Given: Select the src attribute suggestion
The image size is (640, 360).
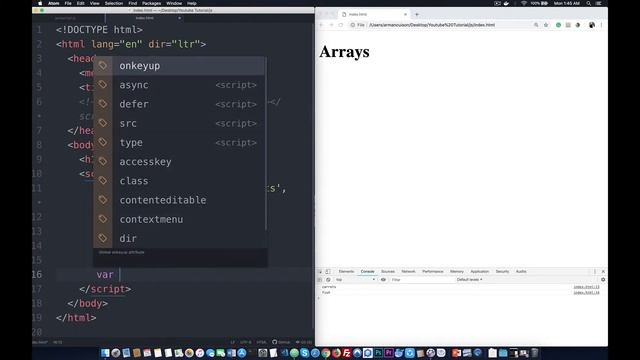Looking at the screenshot, I should (179, 123).
